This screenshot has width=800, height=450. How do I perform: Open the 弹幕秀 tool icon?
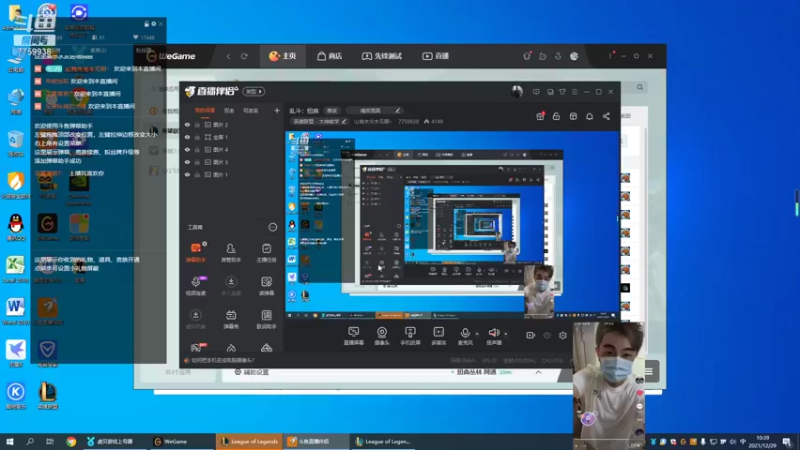[x=231, y=319]
